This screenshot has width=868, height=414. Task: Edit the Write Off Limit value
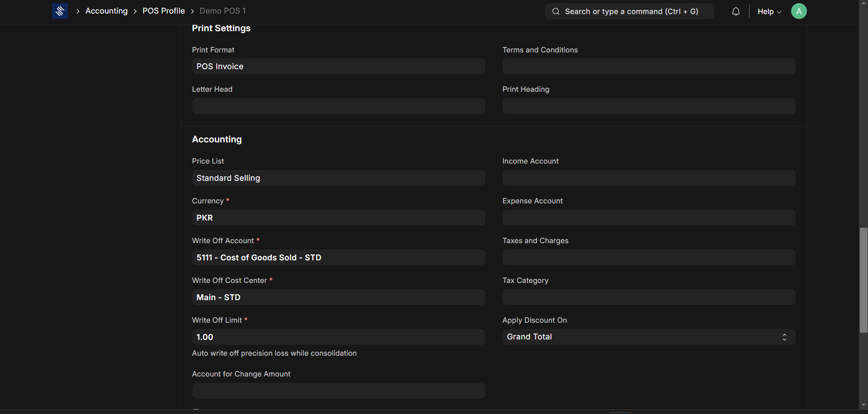[x=338, y=337]
